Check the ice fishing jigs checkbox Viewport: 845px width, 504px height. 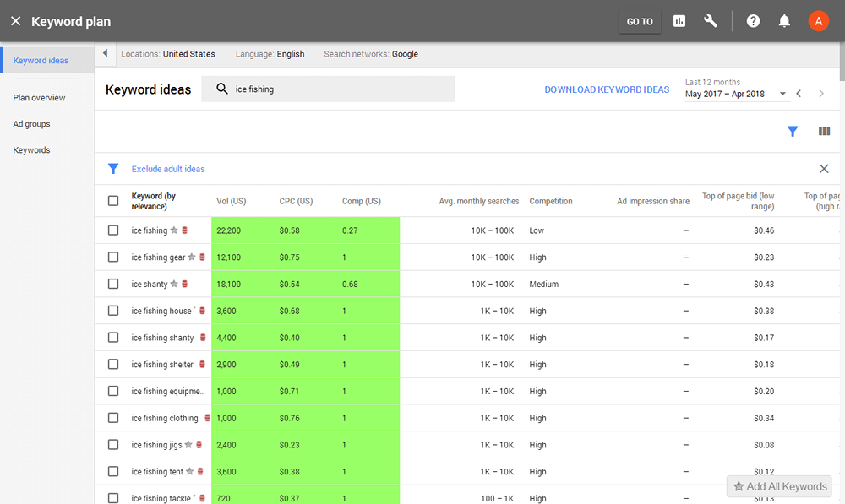113,445
